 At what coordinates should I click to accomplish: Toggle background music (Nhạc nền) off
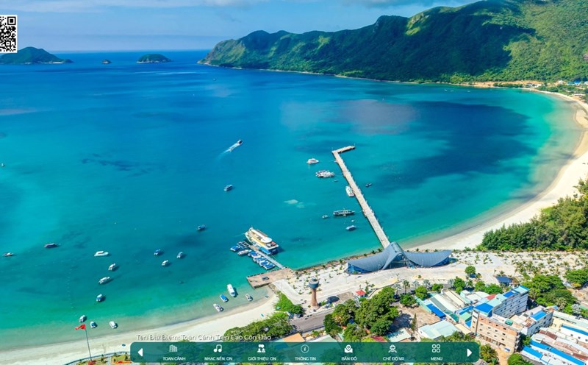218,352
